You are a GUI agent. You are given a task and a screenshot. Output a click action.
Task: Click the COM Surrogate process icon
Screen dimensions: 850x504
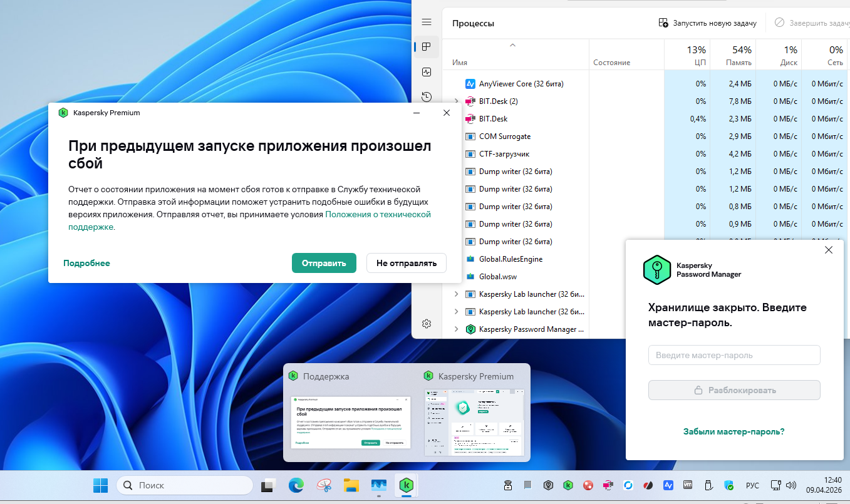[x=470, y=136]
